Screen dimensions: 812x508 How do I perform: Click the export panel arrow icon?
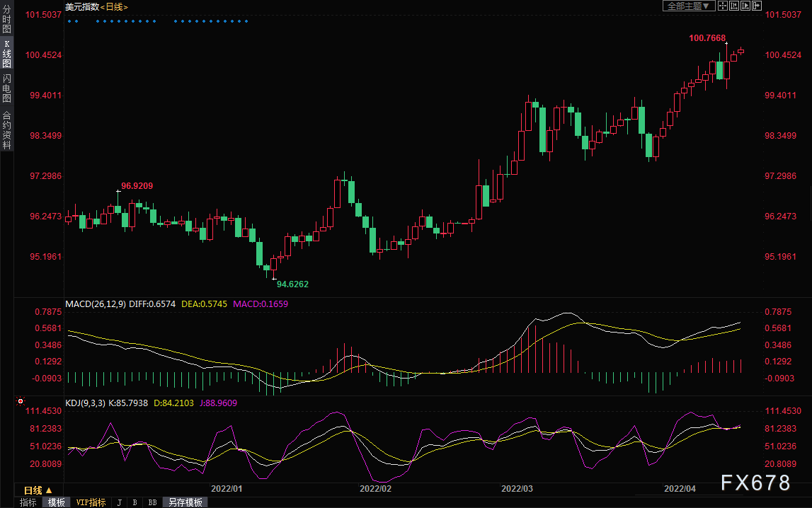757,6
